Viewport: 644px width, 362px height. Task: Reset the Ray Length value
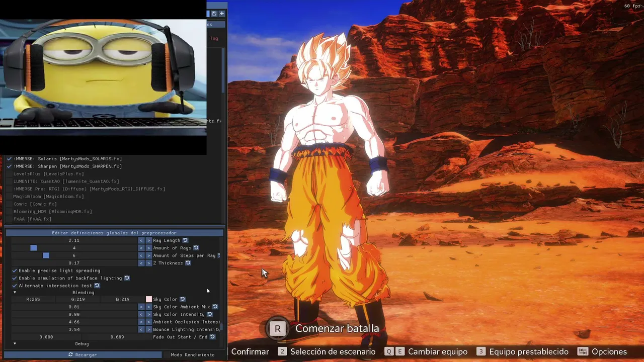tap(185, 240)
